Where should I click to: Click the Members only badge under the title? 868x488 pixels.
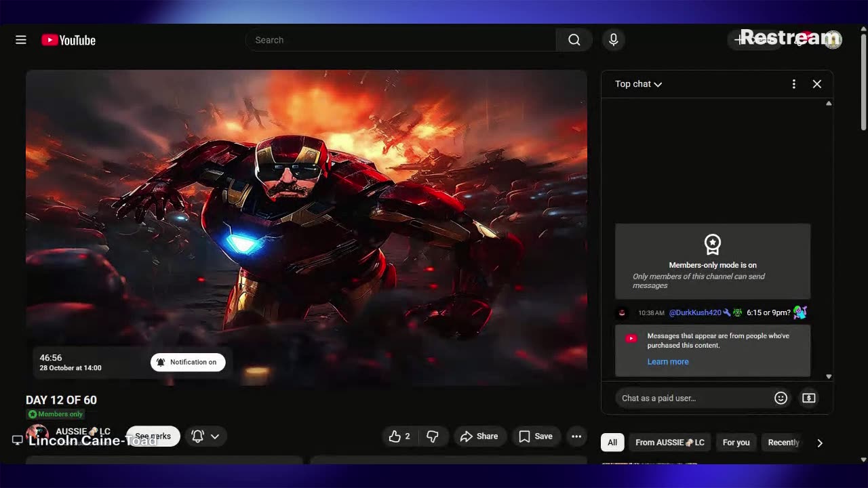coord(56,414)
